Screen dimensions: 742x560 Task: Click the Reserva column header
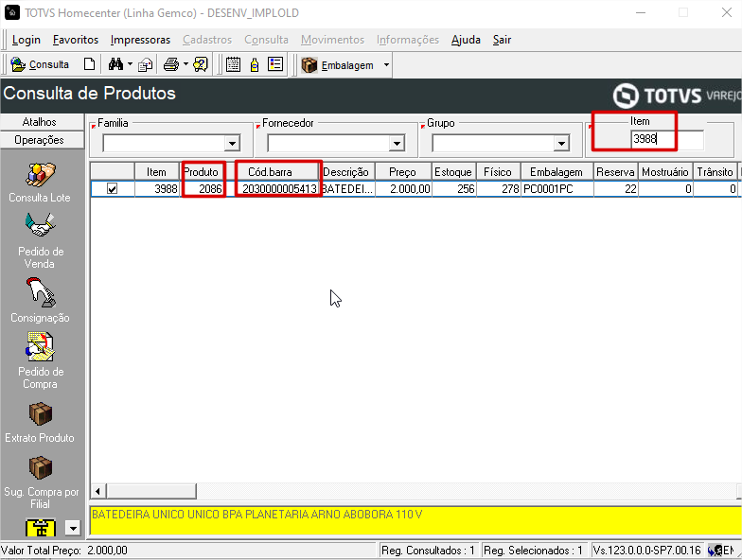click(615, 172)
